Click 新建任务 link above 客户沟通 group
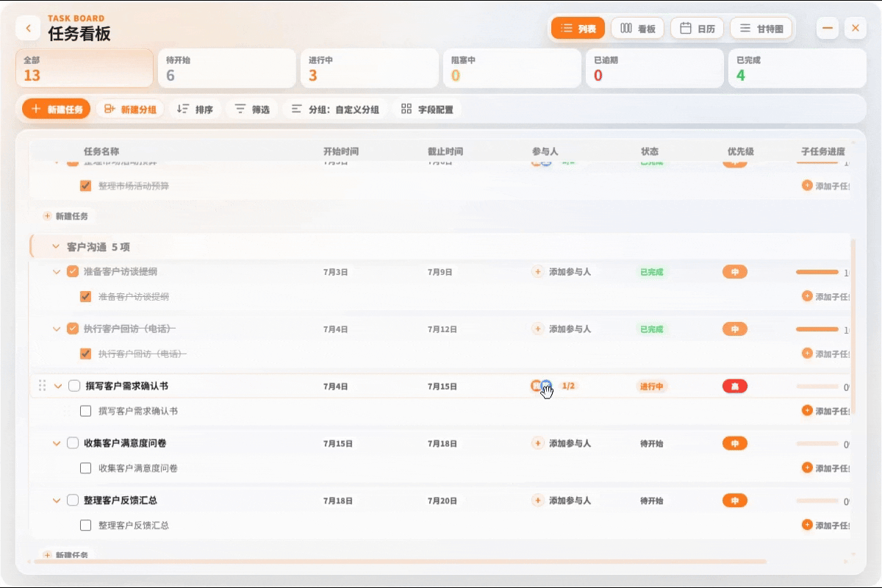 pyautogui.click(x=65, y=216)
